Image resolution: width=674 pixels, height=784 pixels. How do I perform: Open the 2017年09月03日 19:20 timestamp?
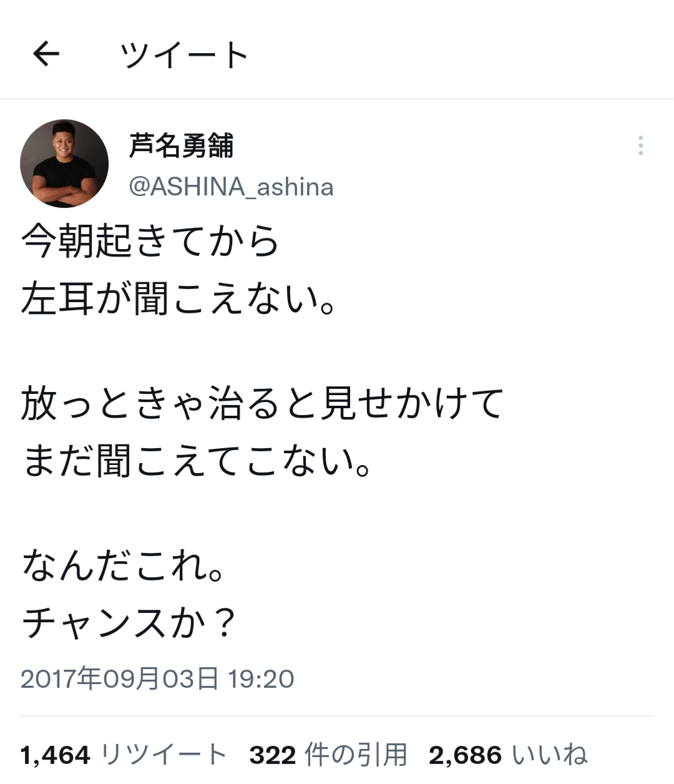coord(157,679)
